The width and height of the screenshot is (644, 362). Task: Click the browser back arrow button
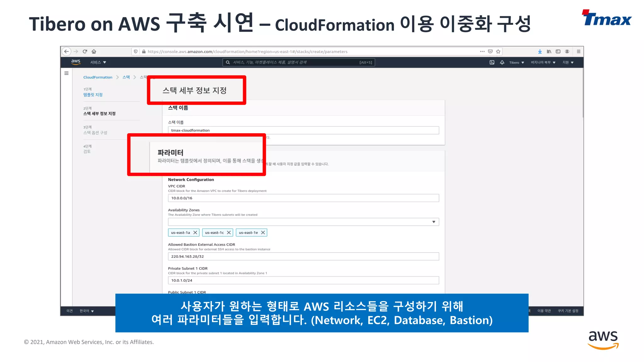66,52
